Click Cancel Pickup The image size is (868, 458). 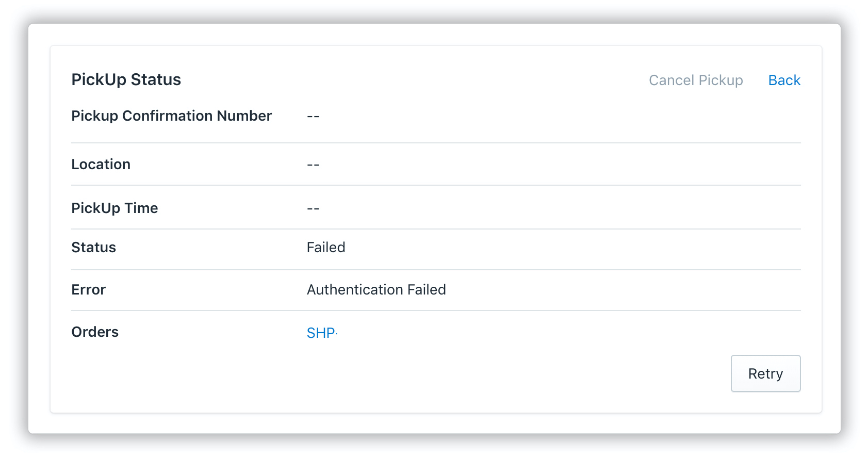tap(695, 80)
